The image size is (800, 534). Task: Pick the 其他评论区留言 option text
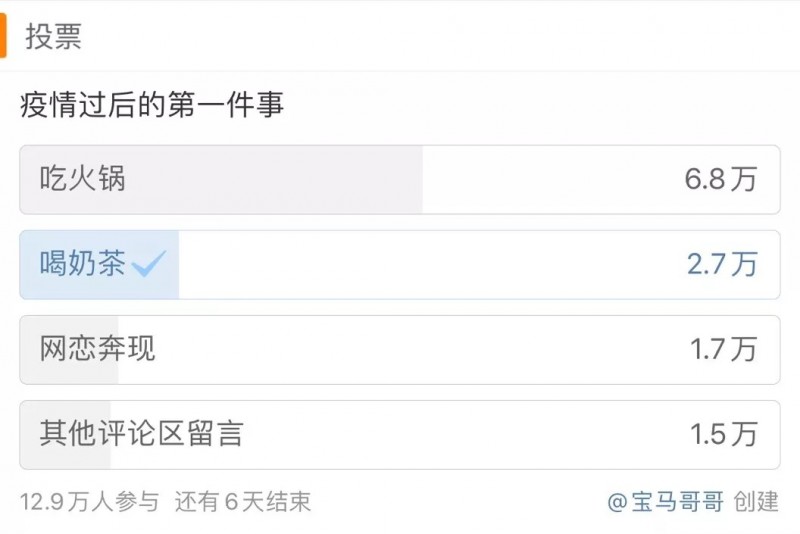pos(141,434)
